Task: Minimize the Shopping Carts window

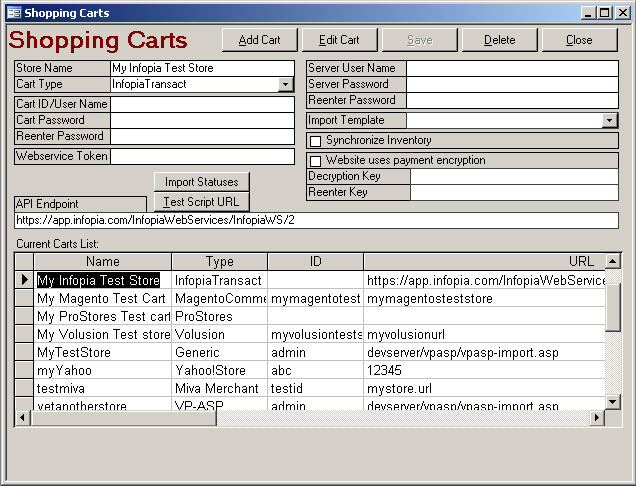Action: 588,13
